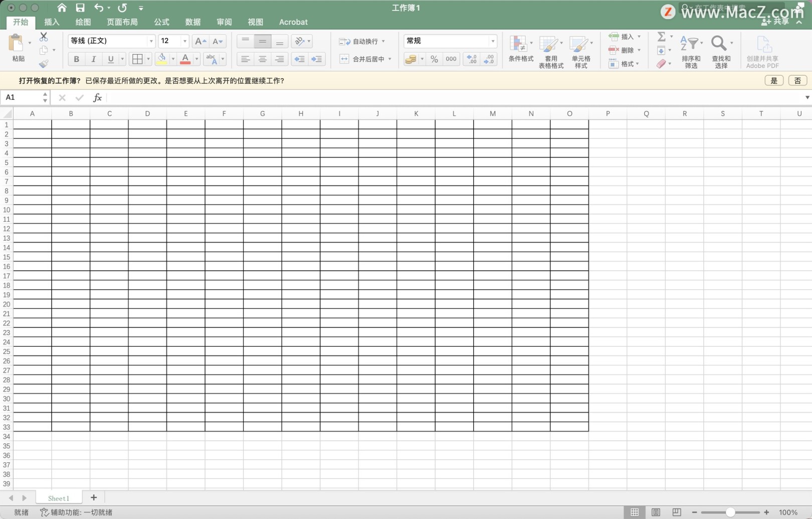Viewport: 812px width, 519px height.
Task: Click the zoom slider handle
Action: [x=730, y=512]
